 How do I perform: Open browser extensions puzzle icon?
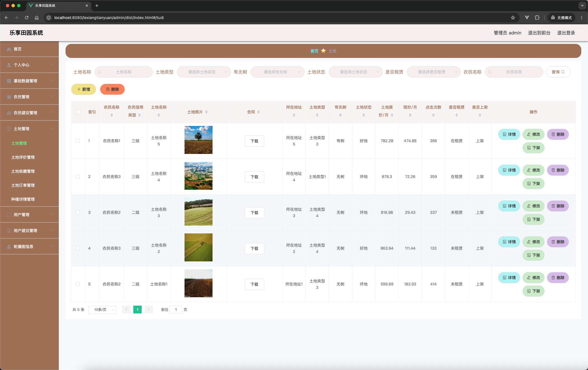pos(537,18)
